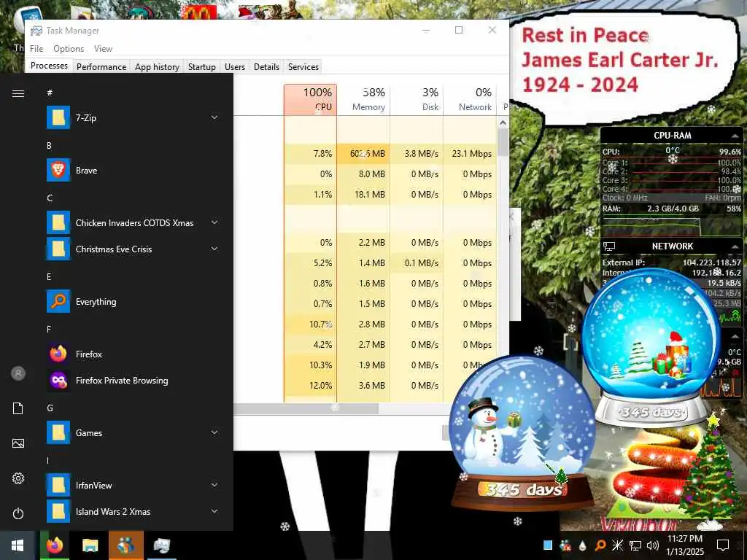Viewport: 747px width, 560px height.
Task: Expand Chicken Invaders COTDS Xmas chevron
Action: 214,223
